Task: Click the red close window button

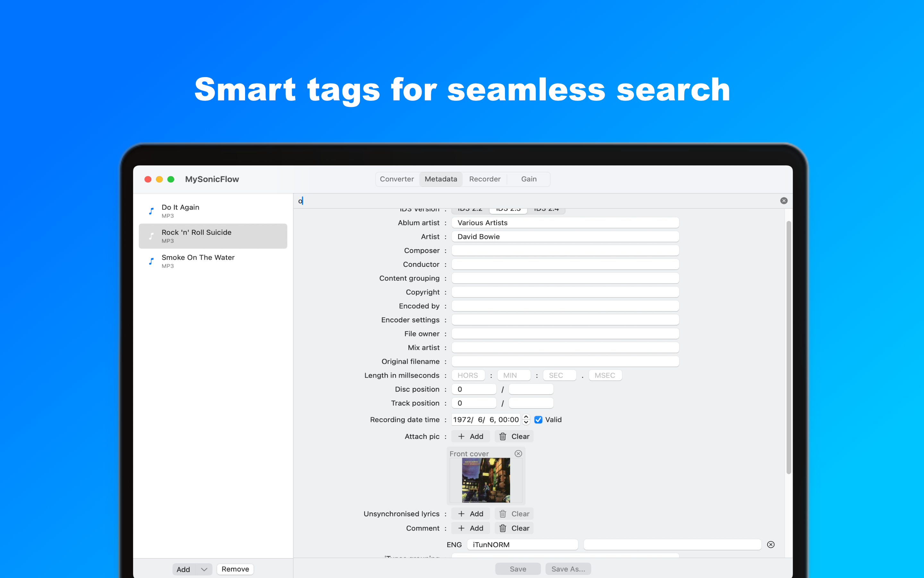Action: (148, 179)
